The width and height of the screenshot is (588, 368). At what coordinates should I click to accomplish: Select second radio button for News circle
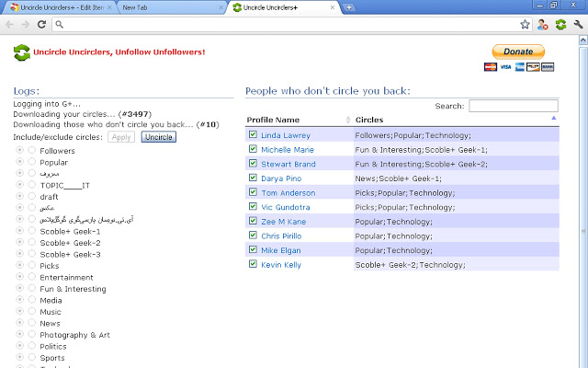point(32,323)
